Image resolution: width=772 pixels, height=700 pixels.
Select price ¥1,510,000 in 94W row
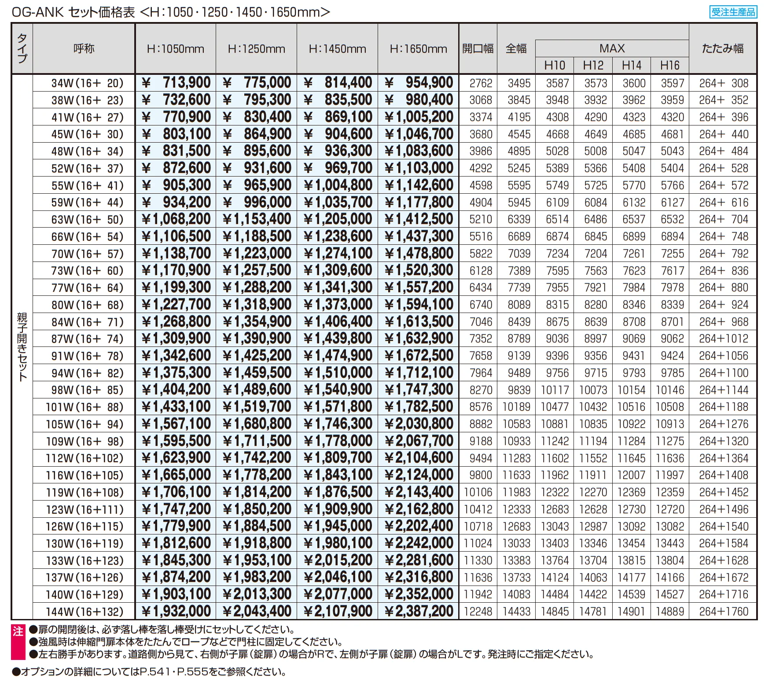pyautogui.click(x=338, y=373)
